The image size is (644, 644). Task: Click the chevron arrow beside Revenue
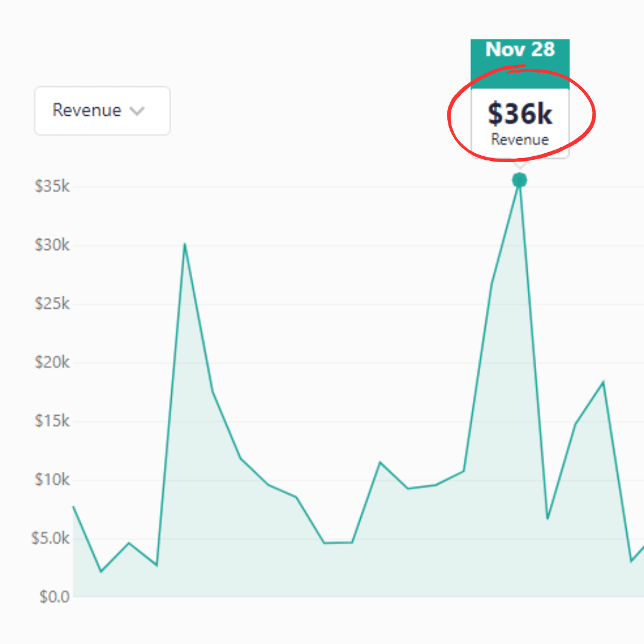pyautogui.click(x=138, y=112)
